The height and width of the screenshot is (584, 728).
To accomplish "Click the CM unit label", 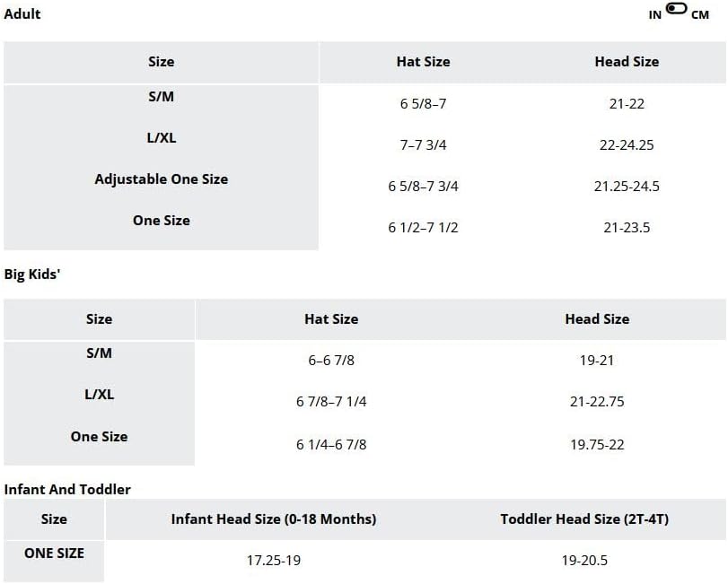I will (x=700, y=15).
